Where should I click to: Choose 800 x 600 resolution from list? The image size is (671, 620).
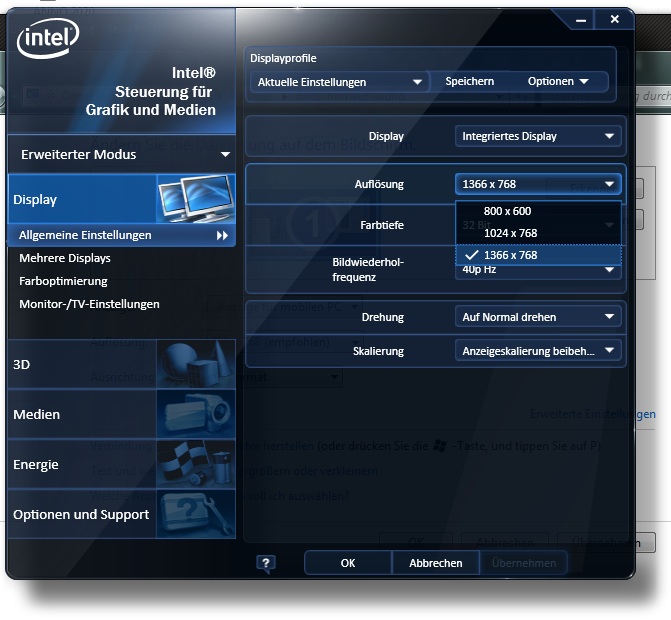538,211
